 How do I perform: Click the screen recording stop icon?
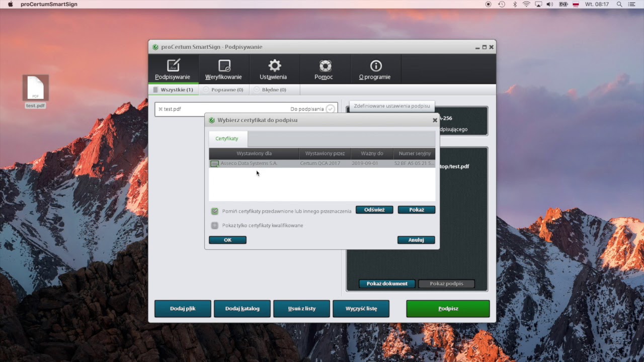[x=488, y=4]
